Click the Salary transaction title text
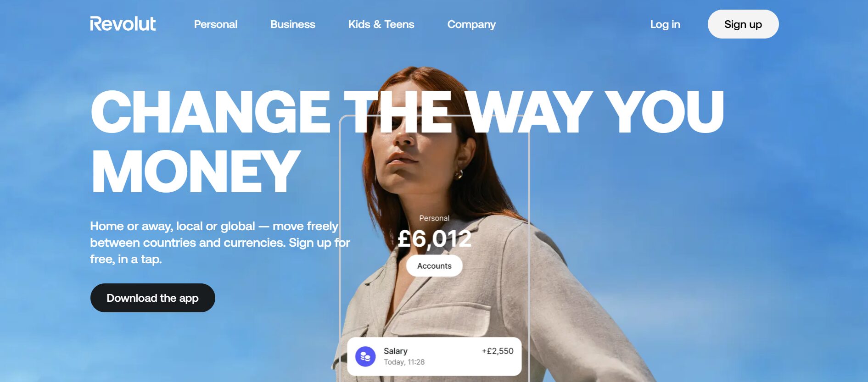Viewport: 868px width, 382px height. coord(396,351)
